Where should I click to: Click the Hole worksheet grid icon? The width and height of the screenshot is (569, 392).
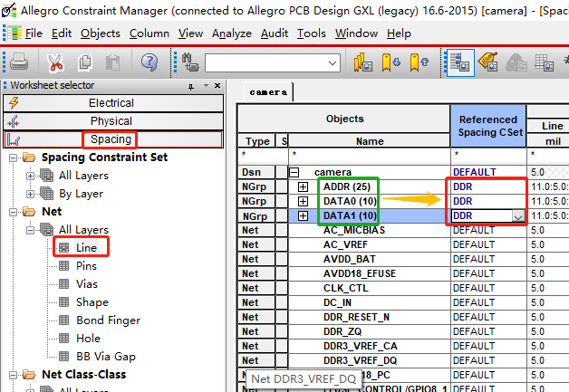[63, 339]
